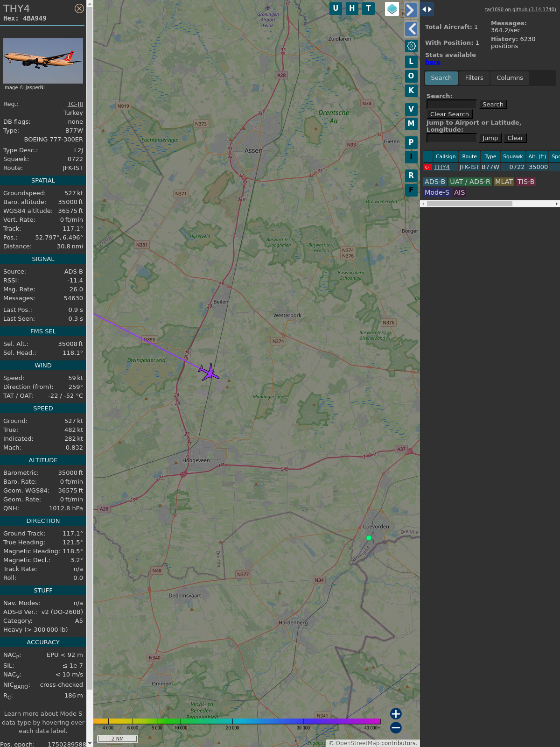The width and height of the screenshot is (560, 747).
Task: Switch to the Search tab
Action: (x=441, y=78)
